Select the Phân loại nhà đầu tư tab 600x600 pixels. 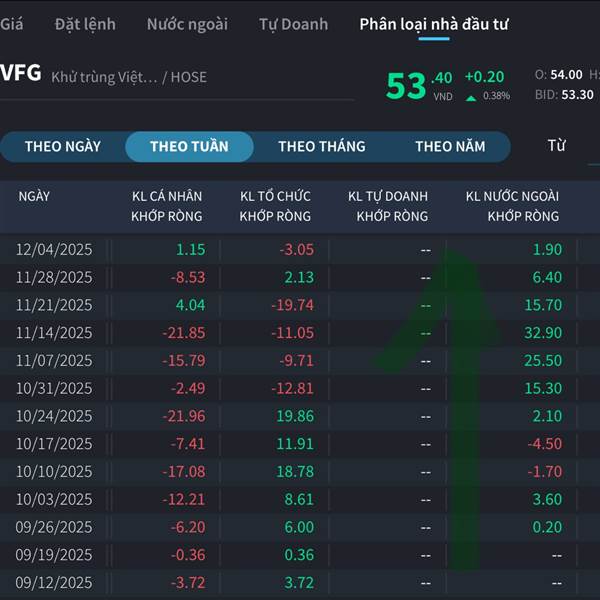(x=434, y=23)
